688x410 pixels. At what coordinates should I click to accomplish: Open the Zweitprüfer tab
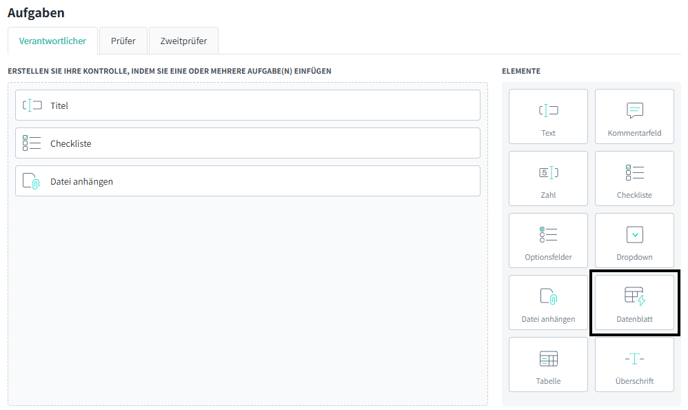coord(183,41)
